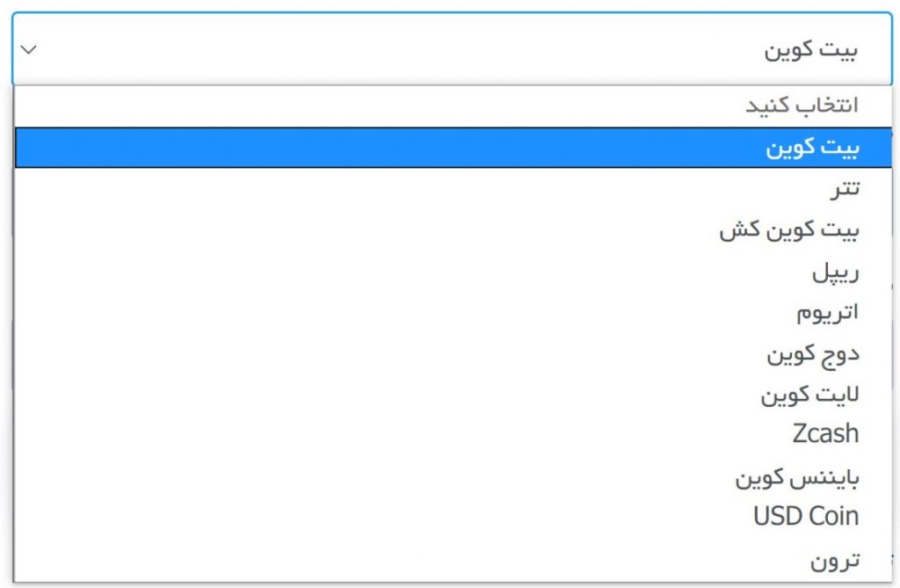Select the Zcash option
The image size is (900, 588).
point(453,433)
